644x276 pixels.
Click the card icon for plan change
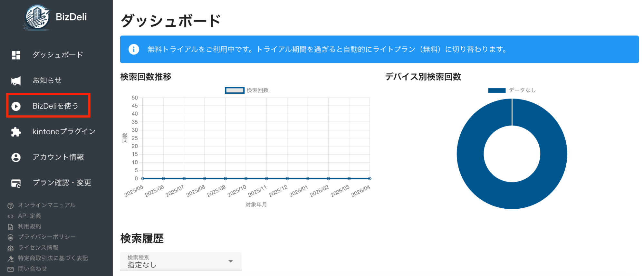point(16,183)
